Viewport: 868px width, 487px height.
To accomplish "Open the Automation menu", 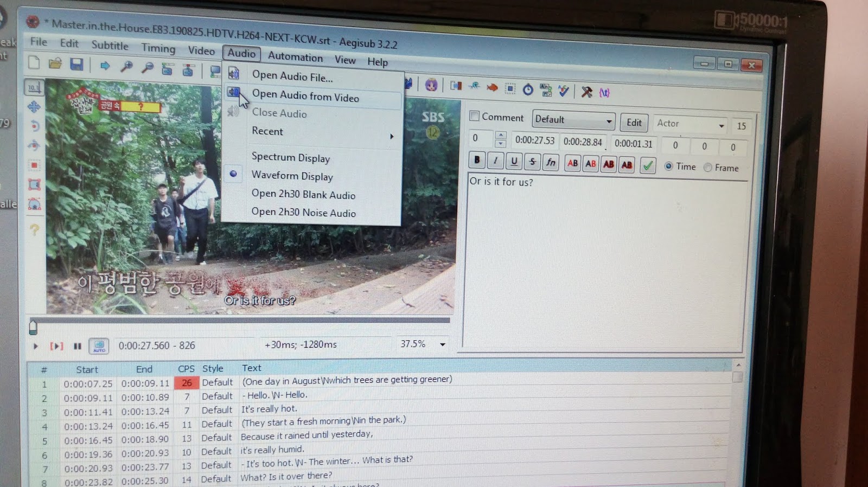I will [x=295, y=57].
